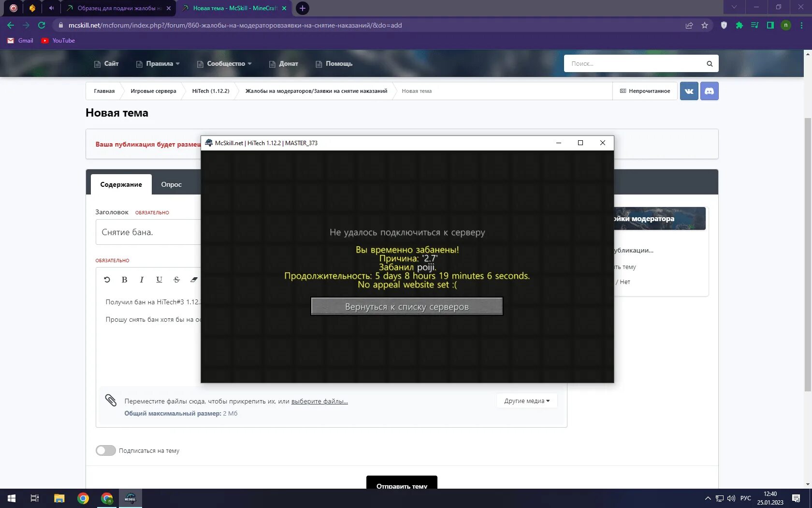Reload the page with the refresh icon

[42, 25]
